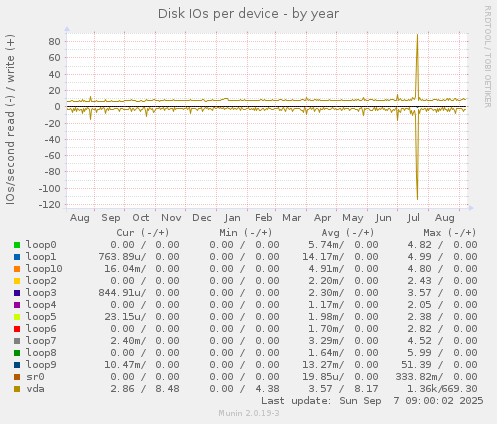Click the loop5 lime legend swatch
This screenshot has height=424, width=497.
[17, 317]
